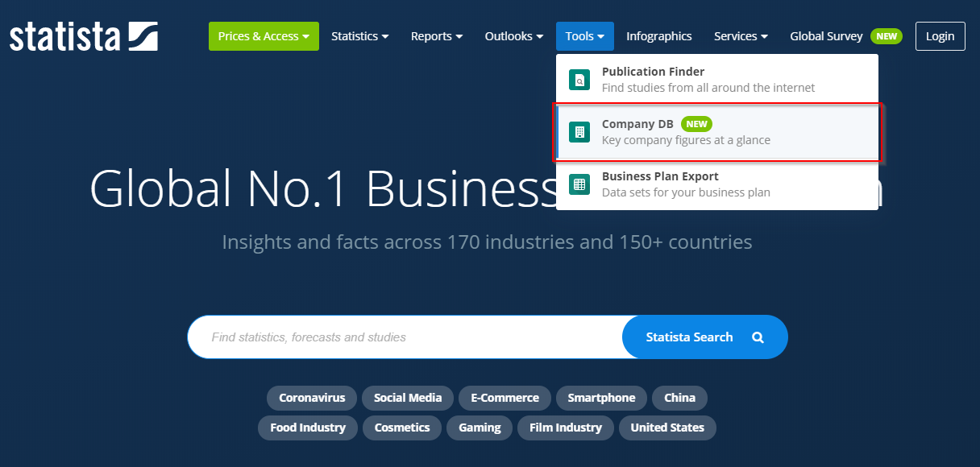Viewport: 980px width, 467px height.
Task: Go to Global Survey
Action: point(826,36)
